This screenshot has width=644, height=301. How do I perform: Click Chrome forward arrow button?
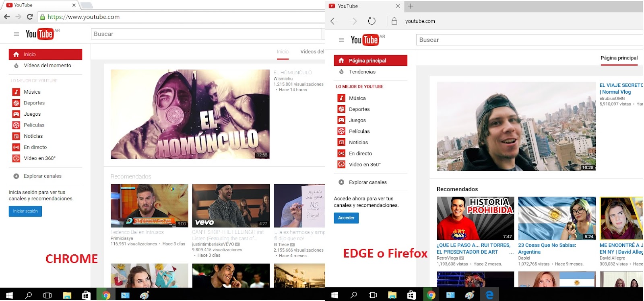coord(18,17)
